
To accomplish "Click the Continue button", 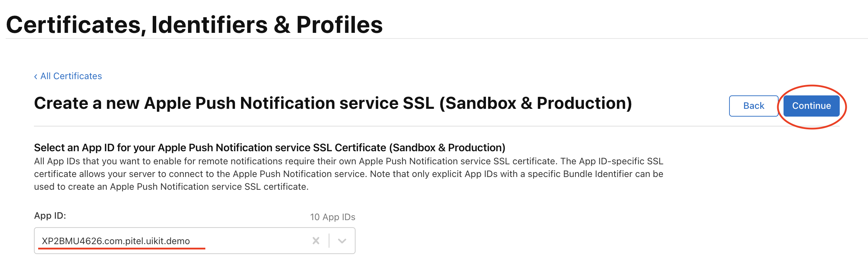I will coord(811,106).
